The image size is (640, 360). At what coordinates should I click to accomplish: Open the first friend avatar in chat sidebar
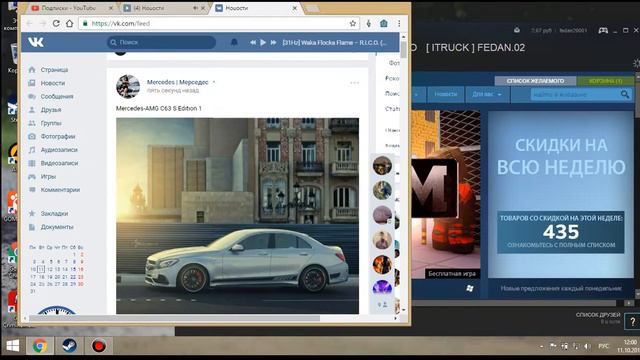click(382, 165)
